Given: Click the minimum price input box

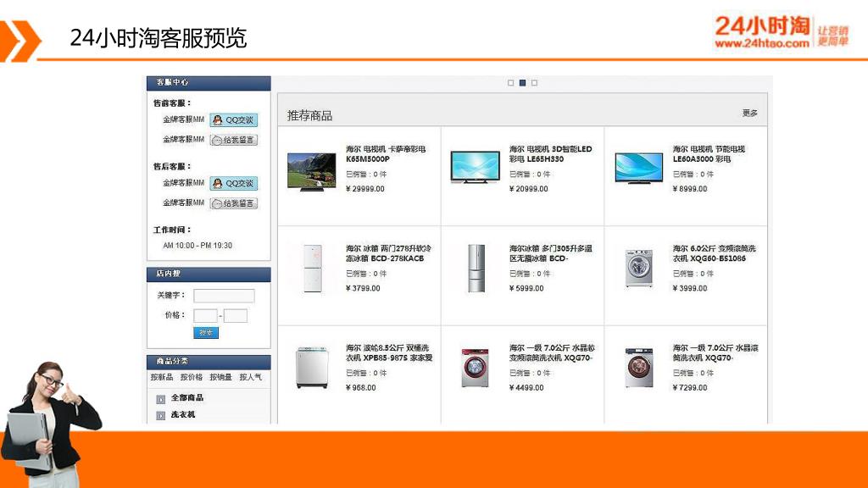Looking at the screenshot, I should [205, 316].
